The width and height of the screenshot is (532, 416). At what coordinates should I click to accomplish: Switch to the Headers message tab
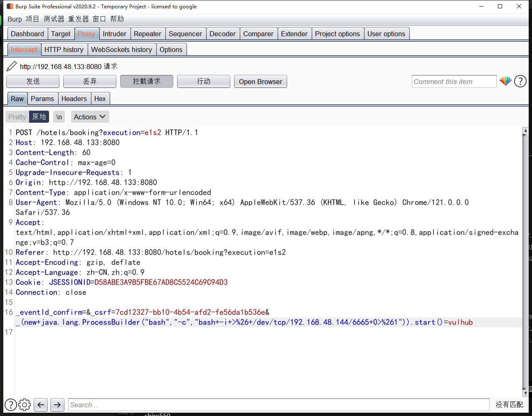pos(74,99)
